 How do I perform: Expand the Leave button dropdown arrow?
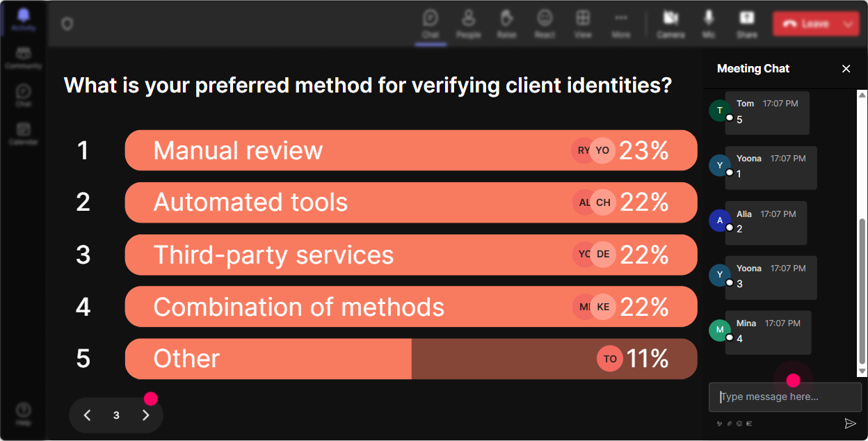[849, 24]
